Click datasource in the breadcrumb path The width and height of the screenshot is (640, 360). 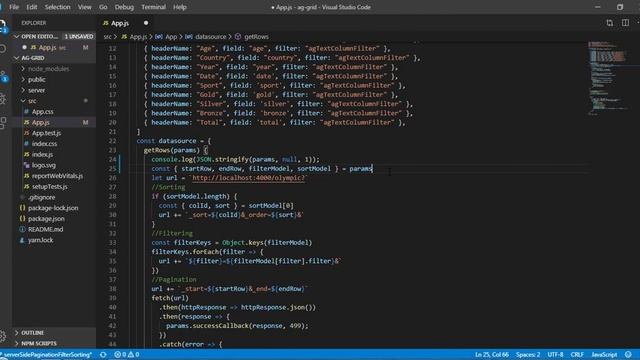point(211,37)
